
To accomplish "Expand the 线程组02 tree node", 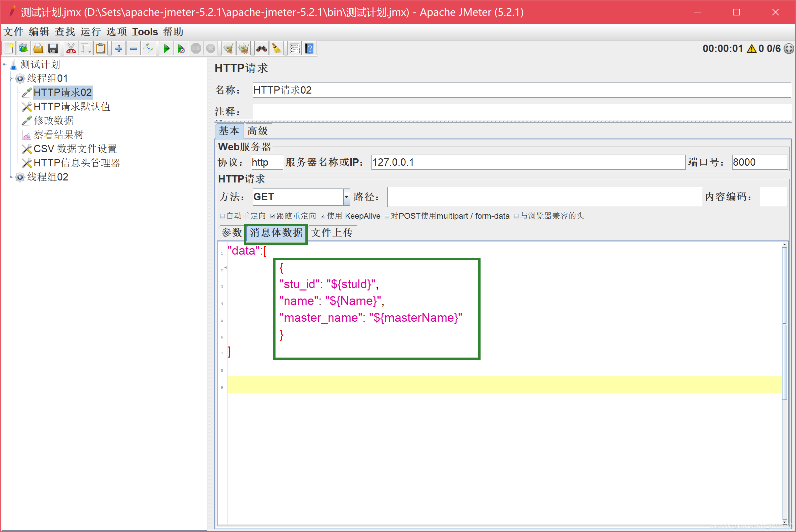I will point(11,177).
